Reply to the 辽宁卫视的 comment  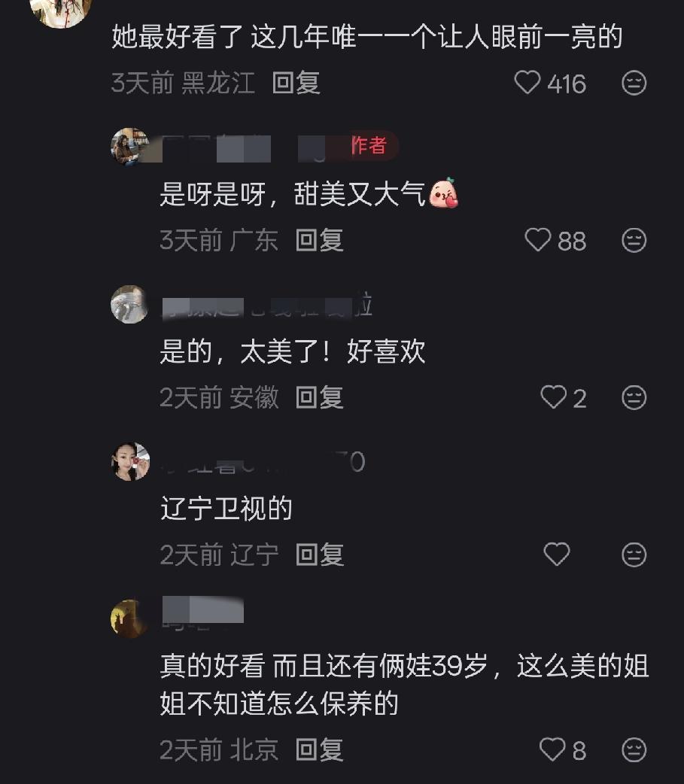pos(319,555)
